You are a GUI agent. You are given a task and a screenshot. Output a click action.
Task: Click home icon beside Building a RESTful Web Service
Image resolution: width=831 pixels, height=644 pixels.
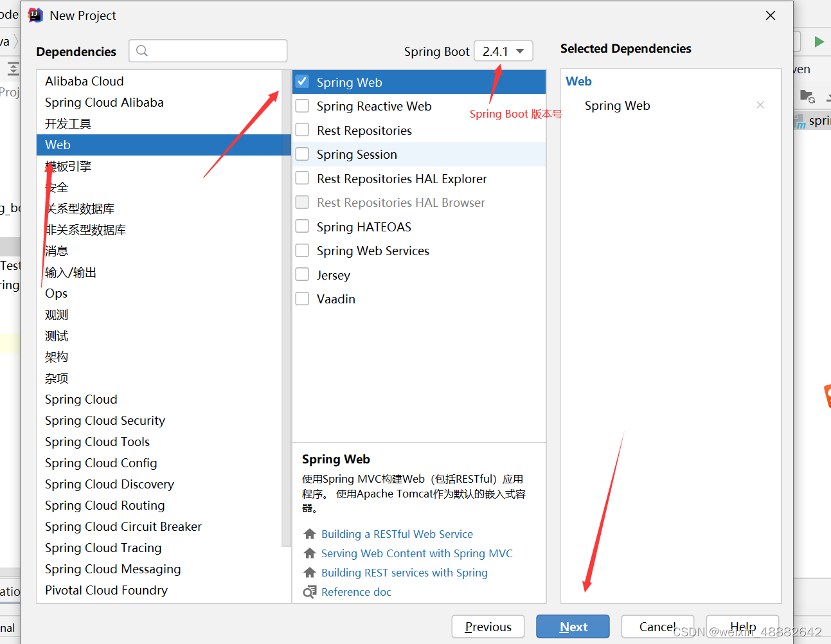pos(310,534)
